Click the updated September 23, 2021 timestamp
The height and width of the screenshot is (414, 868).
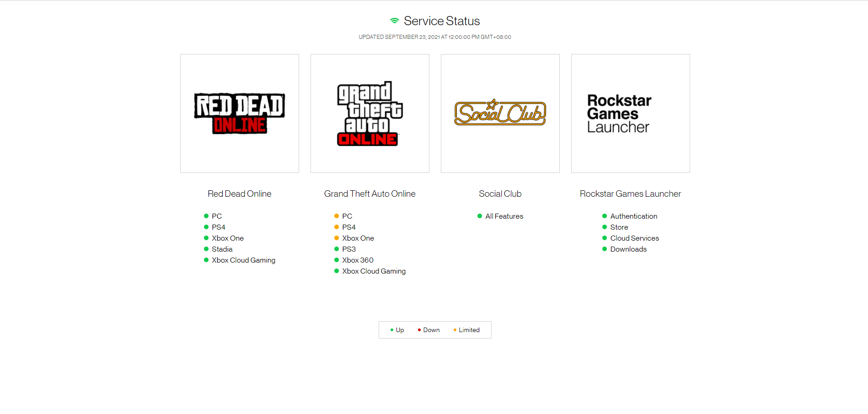coord(435,37)
